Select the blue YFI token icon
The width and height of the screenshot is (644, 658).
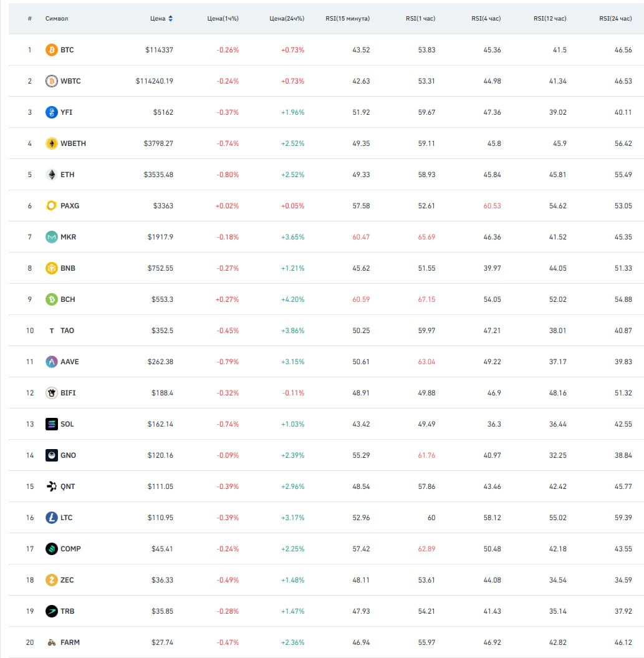pyautogui.click(x=51, y=112)
